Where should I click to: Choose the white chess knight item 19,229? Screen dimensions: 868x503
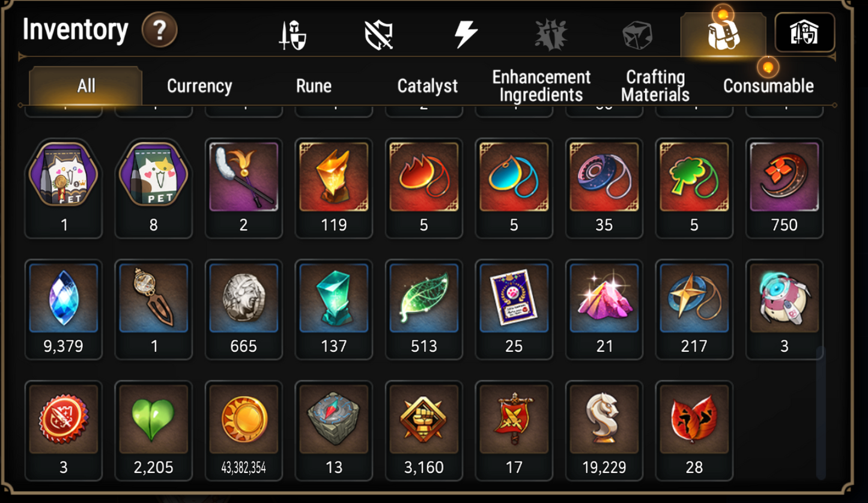click(604, 431)
